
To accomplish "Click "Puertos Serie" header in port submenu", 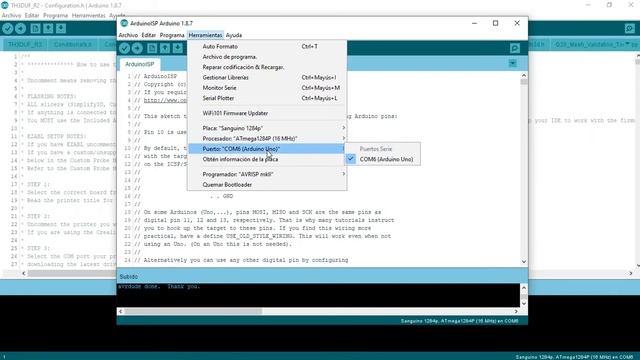I will point(376,149).
